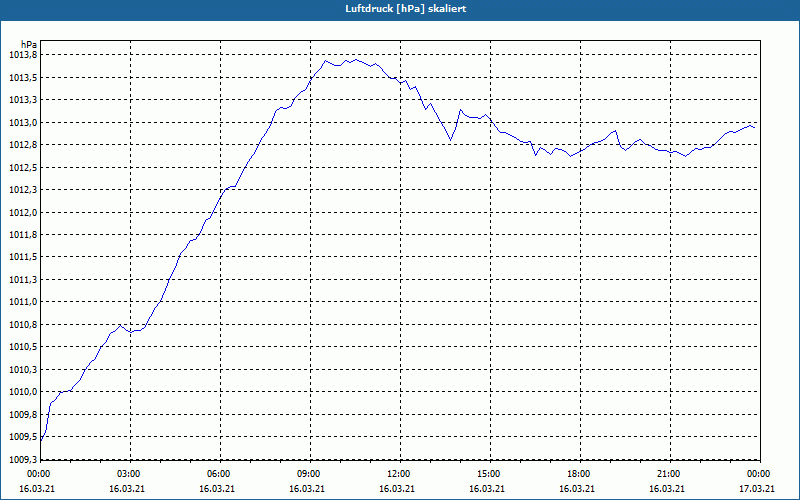Click the 1013,3 y-axis value

[x=23, y=100]
